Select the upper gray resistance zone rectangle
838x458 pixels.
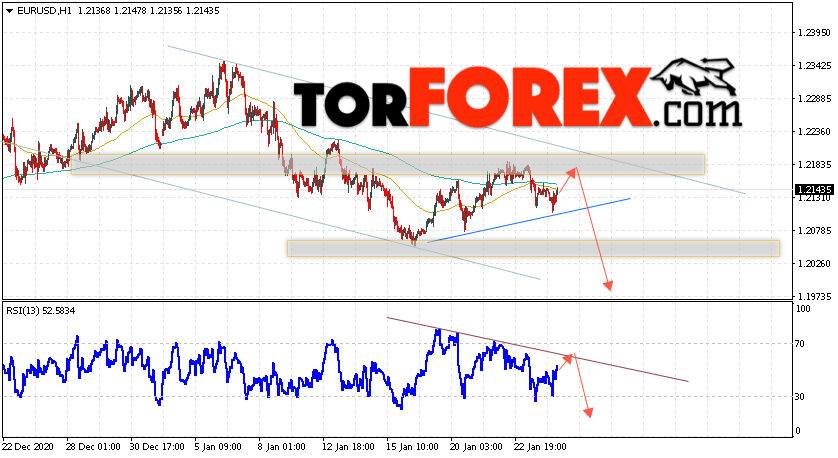pyautogui.click(x=388, y=165)
